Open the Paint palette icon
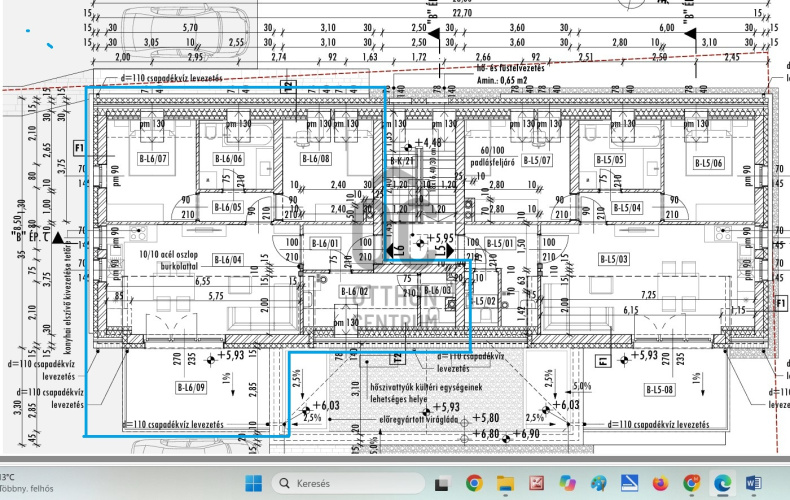 click(x=599, y=483)
